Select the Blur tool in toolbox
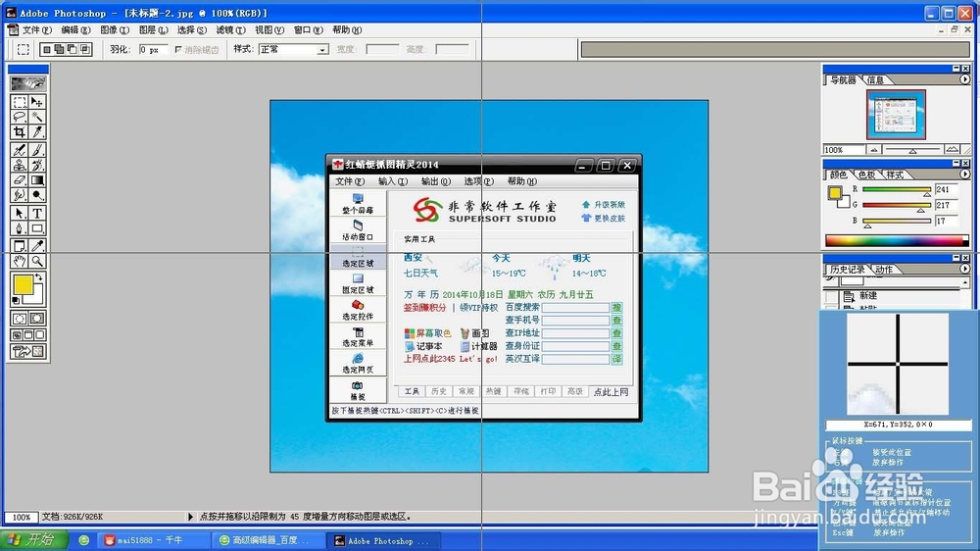Viewport: 980px width, 551px height. [x=20, y=195]
